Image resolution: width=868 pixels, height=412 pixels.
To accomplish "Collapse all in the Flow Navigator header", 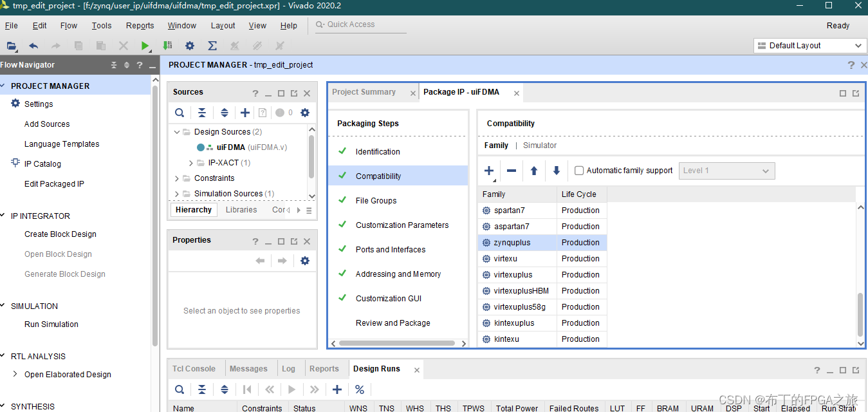I will point(114,65).
